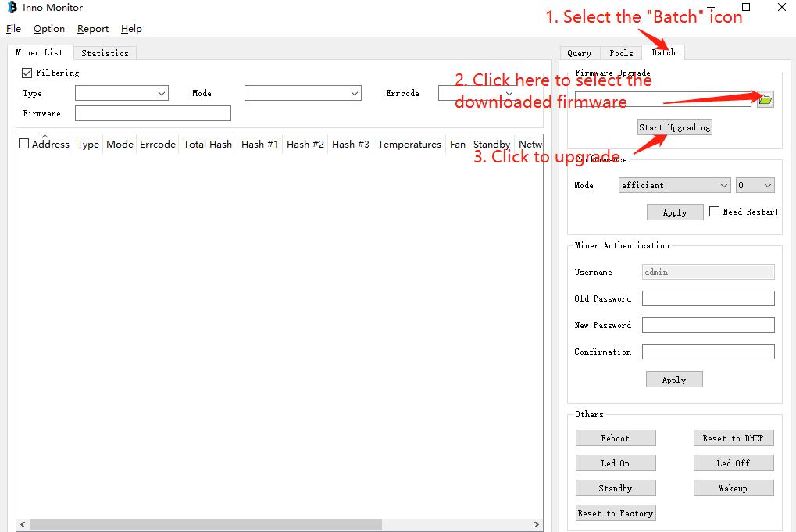Click the Reboot button

tap(615, 438)
